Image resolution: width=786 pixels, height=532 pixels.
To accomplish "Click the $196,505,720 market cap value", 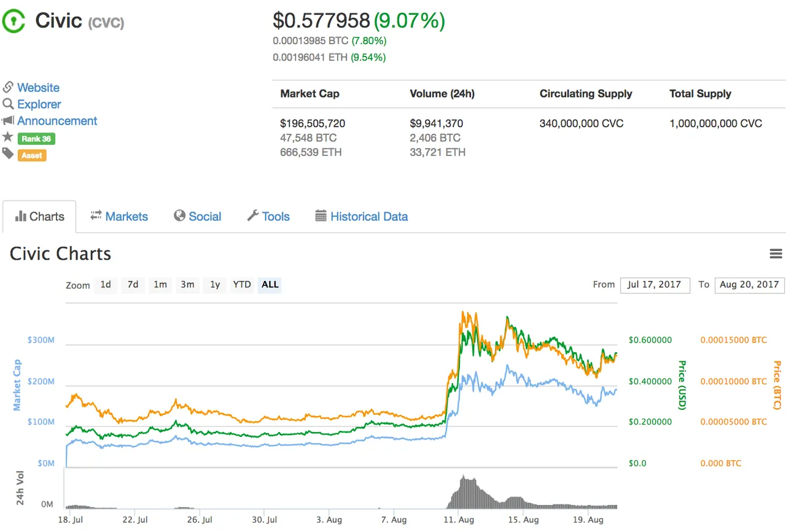I will coord(313,123).
